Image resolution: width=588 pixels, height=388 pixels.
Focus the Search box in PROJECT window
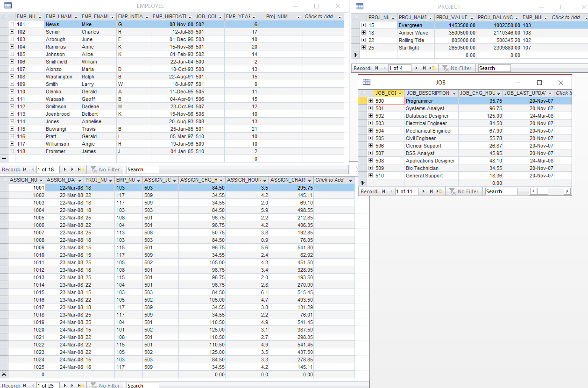pyautogui.click(x=494, y=68)
